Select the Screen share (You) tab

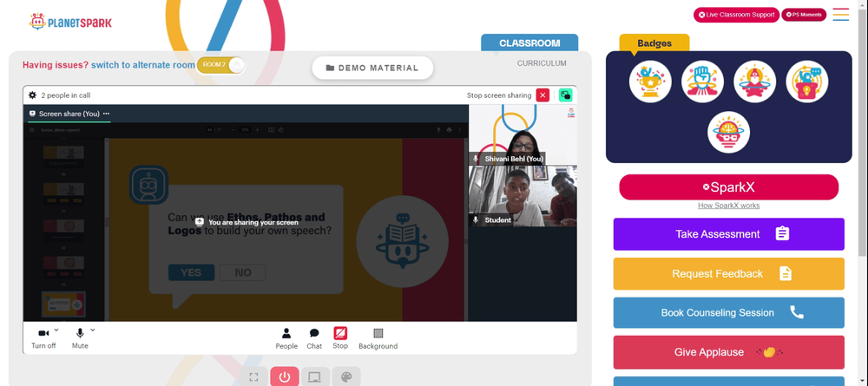point(69,114)
